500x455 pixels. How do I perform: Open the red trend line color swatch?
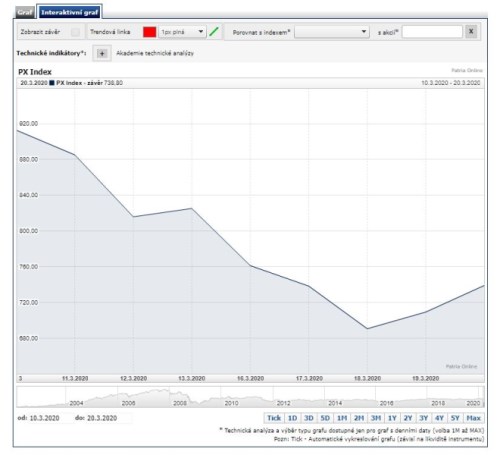149,32
